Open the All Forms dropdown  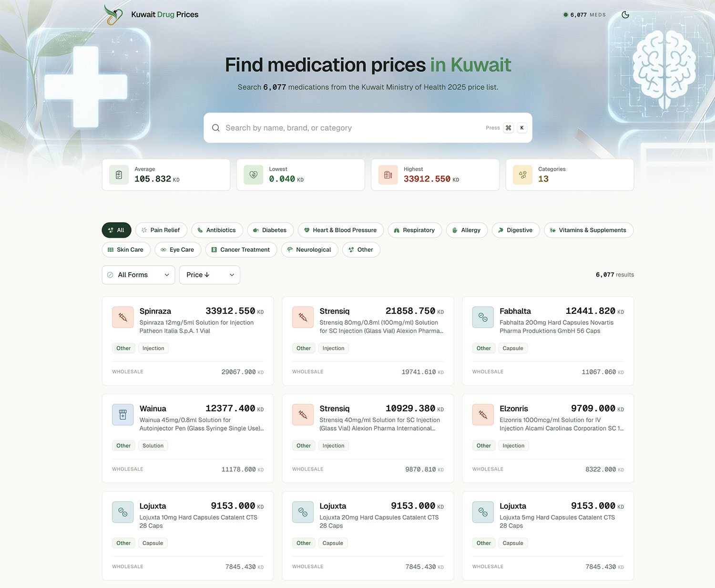[x=138, y=275]
